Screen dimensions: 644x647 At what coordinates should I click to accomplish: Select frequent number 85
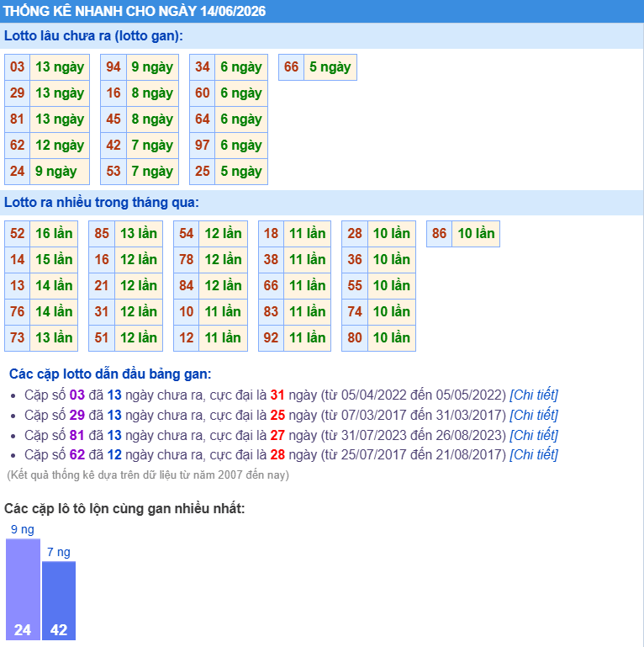click(102, 234)
